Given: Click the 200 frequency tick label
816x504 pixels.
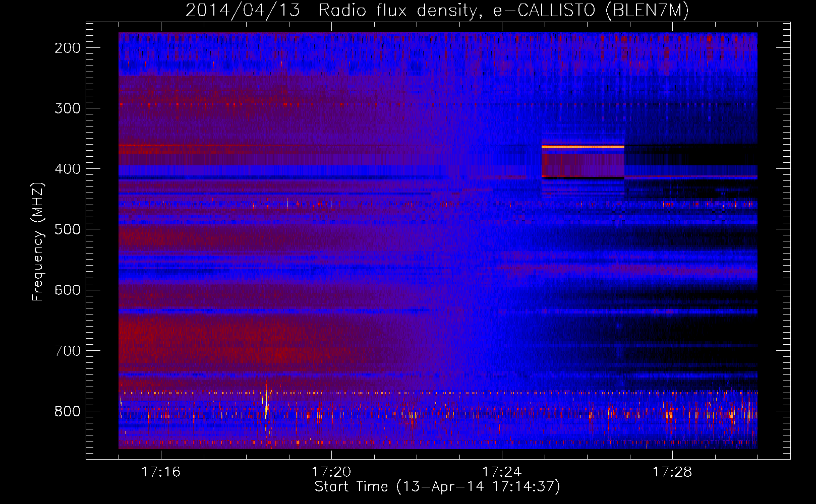Looking at the screenshot, I should (x=68, y=48).
